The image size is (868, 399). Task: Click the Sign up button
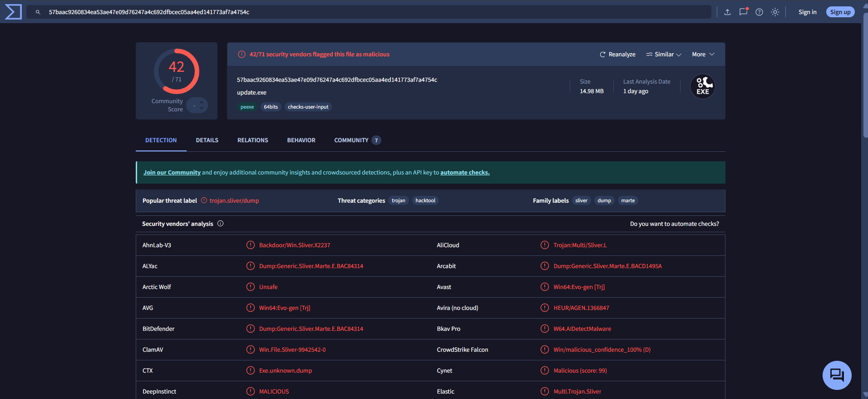click(x=840, y=12)
